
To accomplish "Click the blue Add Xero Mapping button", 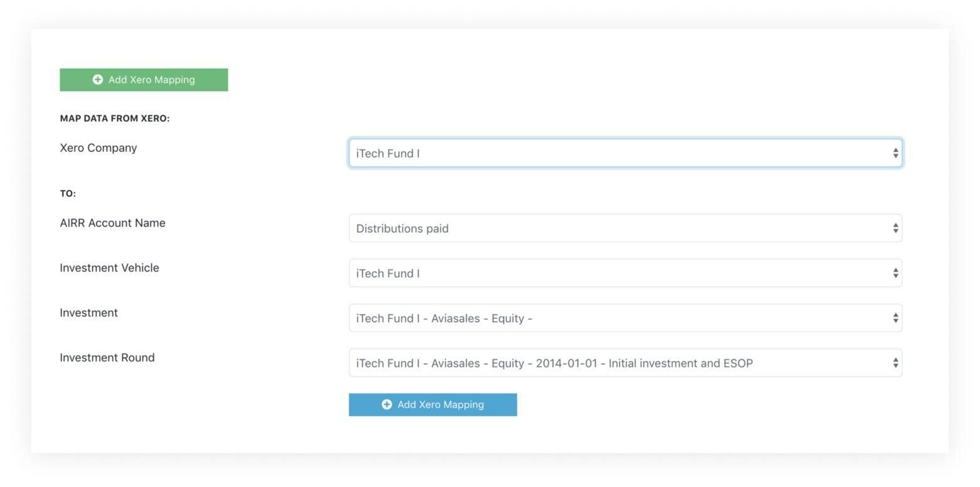I will 433,405.
